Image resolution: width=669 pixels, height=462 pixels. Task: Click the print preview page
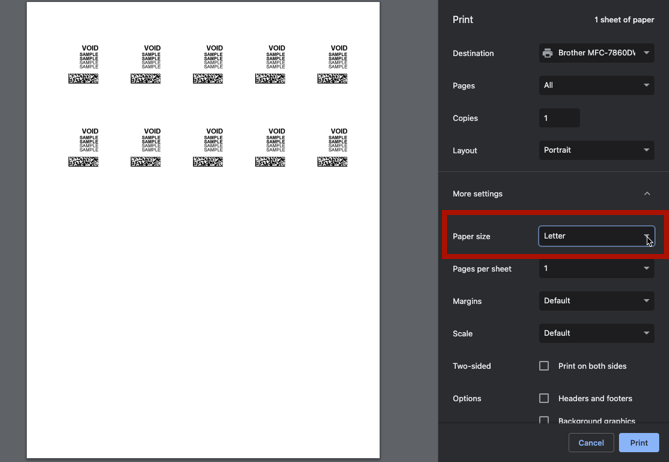pos(203,230)
